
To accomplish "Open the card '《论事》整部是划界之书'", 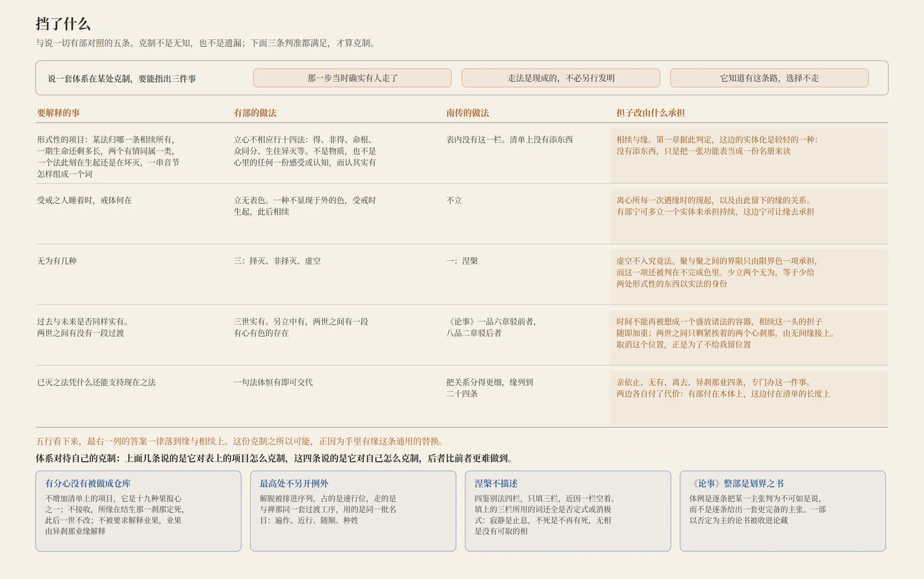I will pos(783,511).
